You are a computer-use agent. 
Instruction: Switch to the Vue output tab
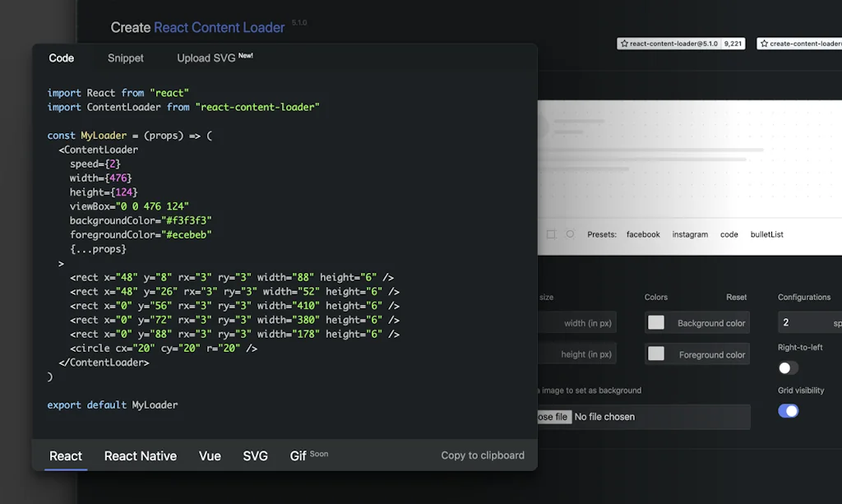(x=210, y=455)
